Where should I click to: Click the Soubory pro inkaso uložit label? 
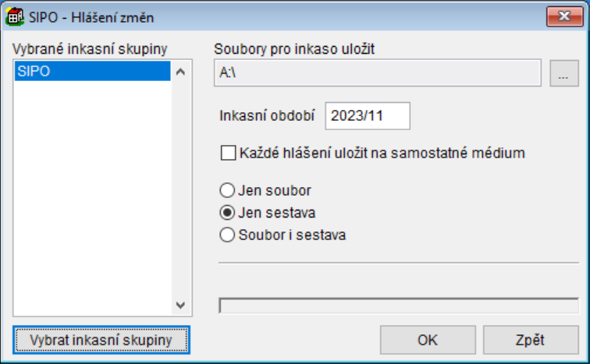(x=295, y=49)
